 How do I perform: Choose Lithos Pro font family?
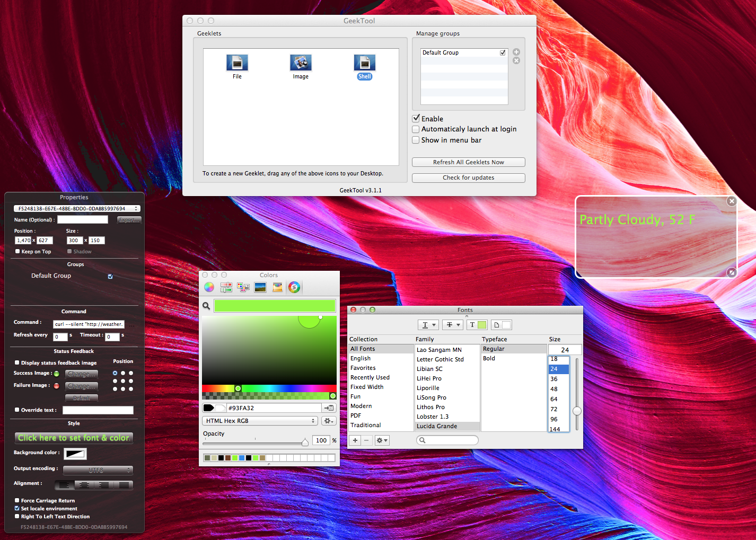[430, 407]
